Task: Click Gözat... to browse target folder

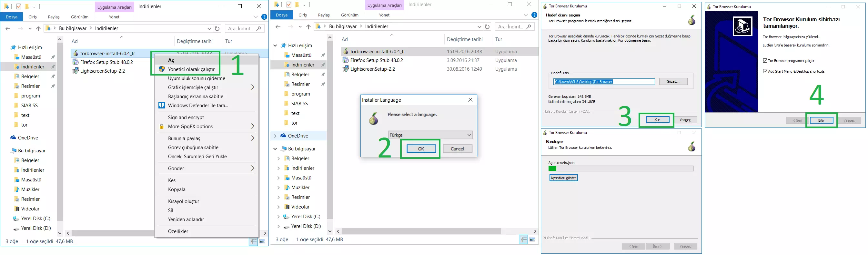Action: (x=673, y=82)
